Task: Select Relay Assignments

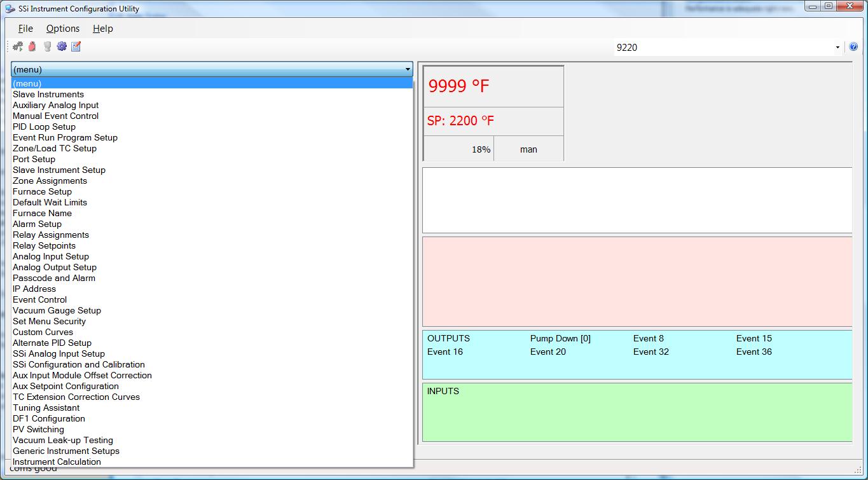Action: (212, 235)
